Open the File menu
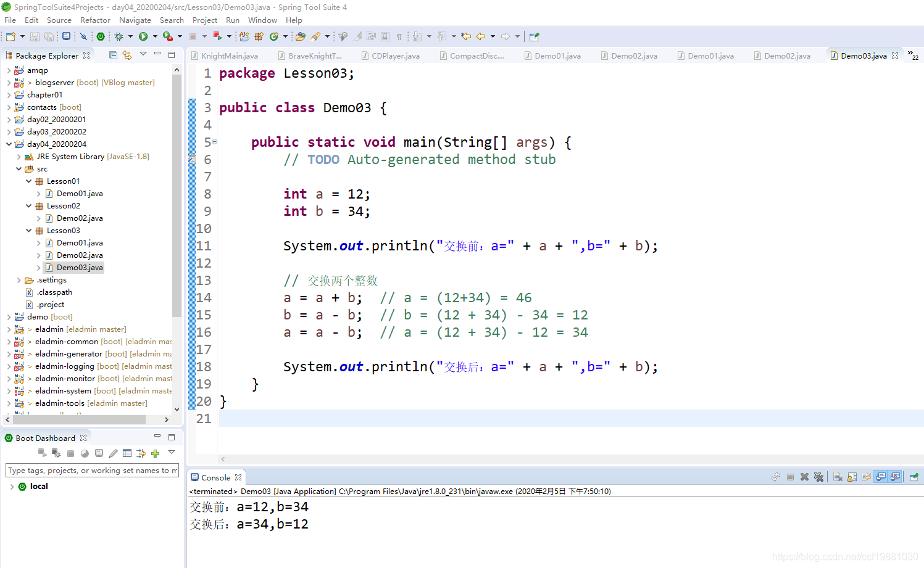The image size is (924, 568). click(x=10, y=20)
